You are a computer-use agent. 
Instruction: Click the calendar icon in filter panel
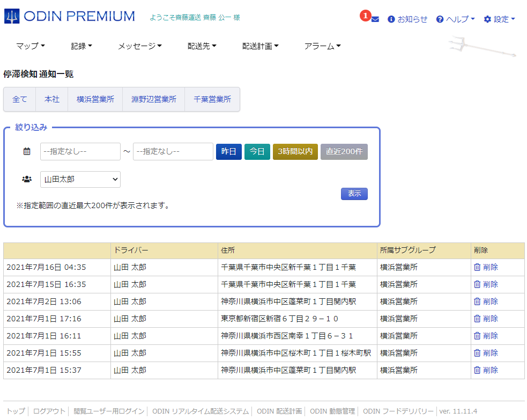coord(27,152)
